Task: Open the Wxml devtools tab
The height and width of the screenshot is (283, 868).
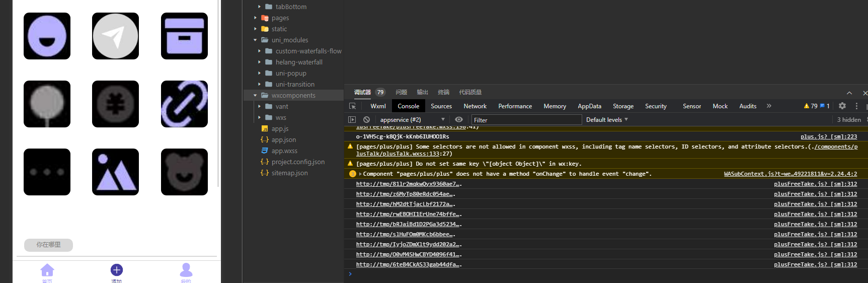Action: tap(378, 106)
